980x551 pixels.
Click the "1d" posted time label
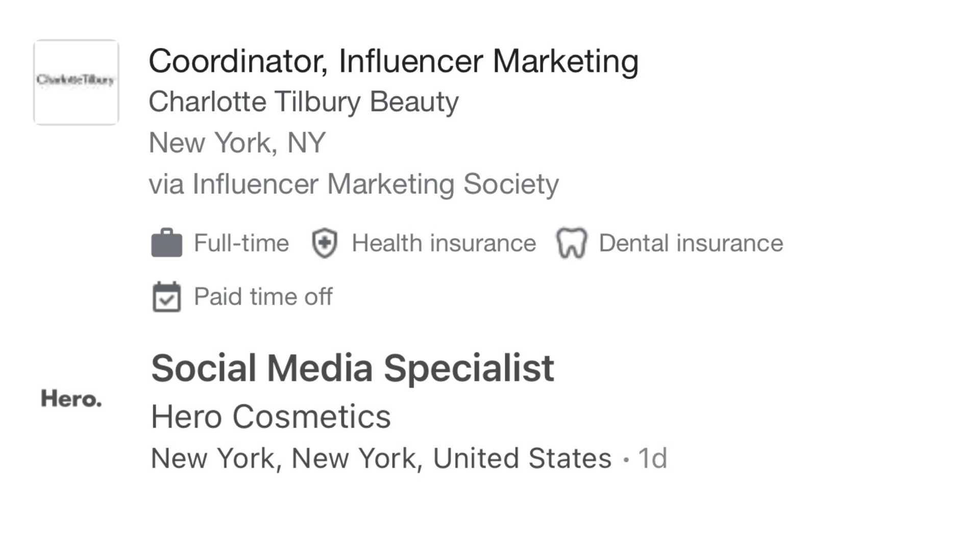point(652,458)
